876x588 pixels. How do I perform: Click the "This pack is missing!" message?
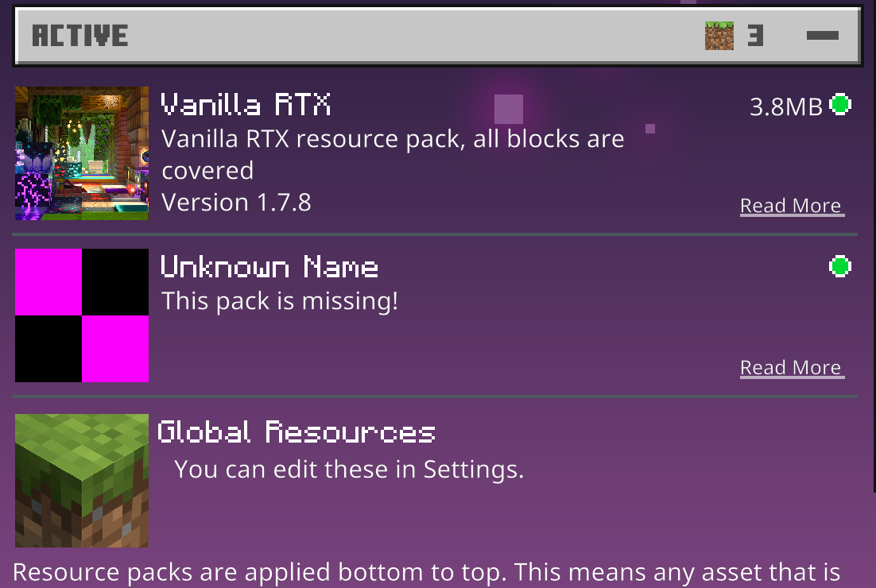tap(279, 301)
